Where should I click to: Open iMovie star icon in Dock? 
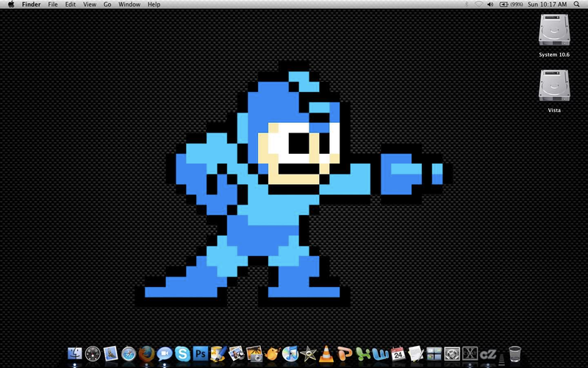308,354
